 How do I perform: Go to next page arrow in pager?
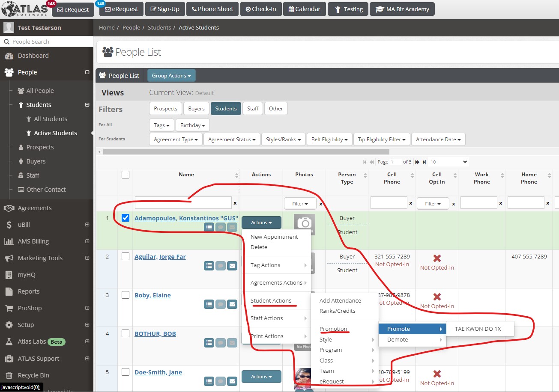[417, 162]
